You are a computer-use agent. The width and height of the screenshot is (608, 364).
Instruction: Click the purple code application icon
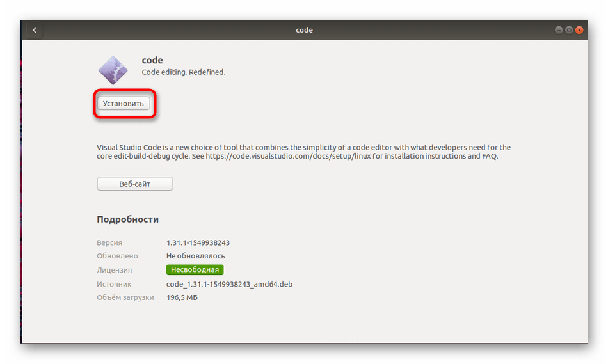113,70
